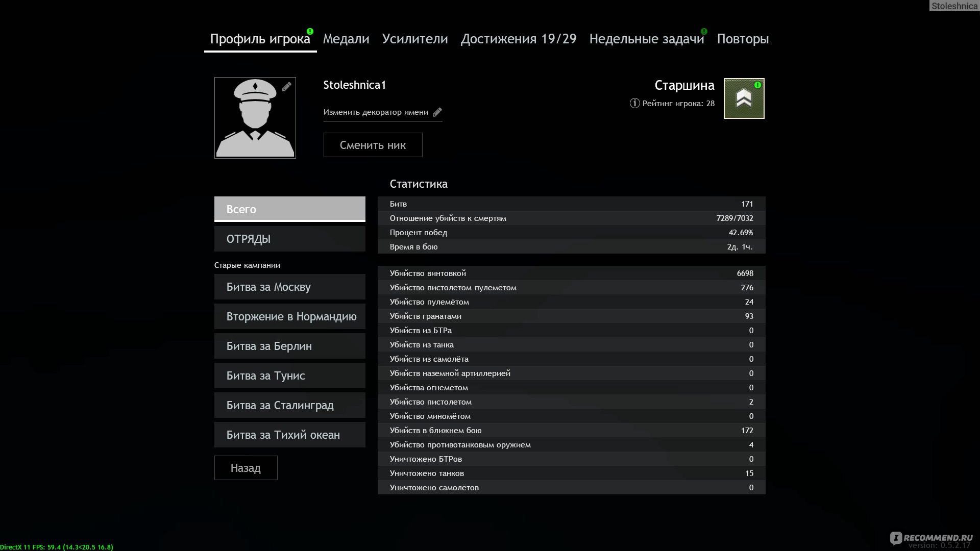The width and height of the screenshot is (980, 551).
Task: Click the Убийство пистолетом-пулемётом row
Action: tap(572, 287)
